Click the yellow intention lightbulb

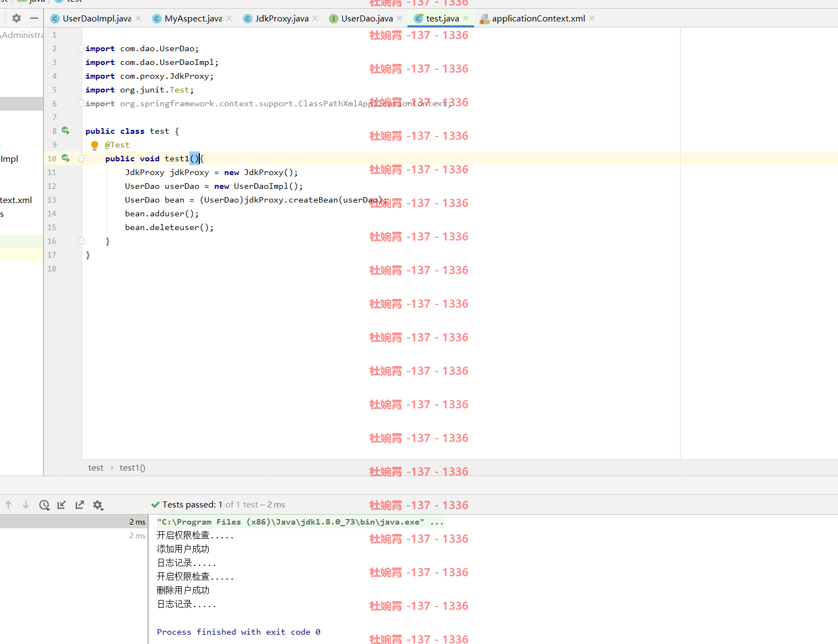pyautogui.click(x=94, y=145)
